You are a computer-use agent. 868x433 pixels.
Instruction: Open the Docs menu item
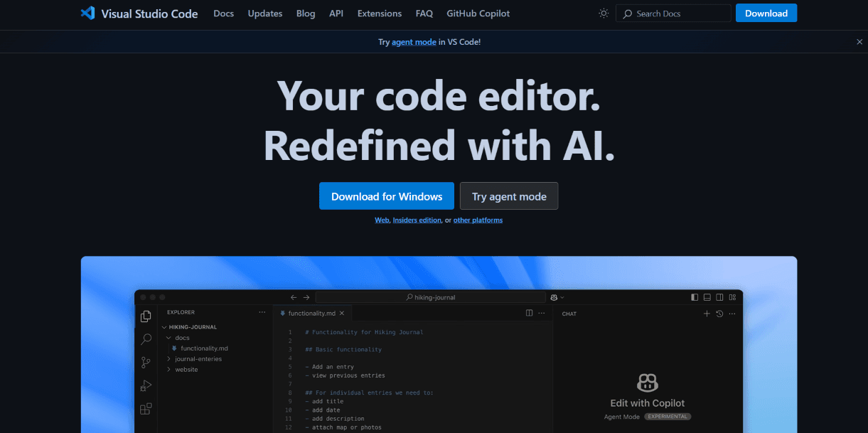[223, 14]
